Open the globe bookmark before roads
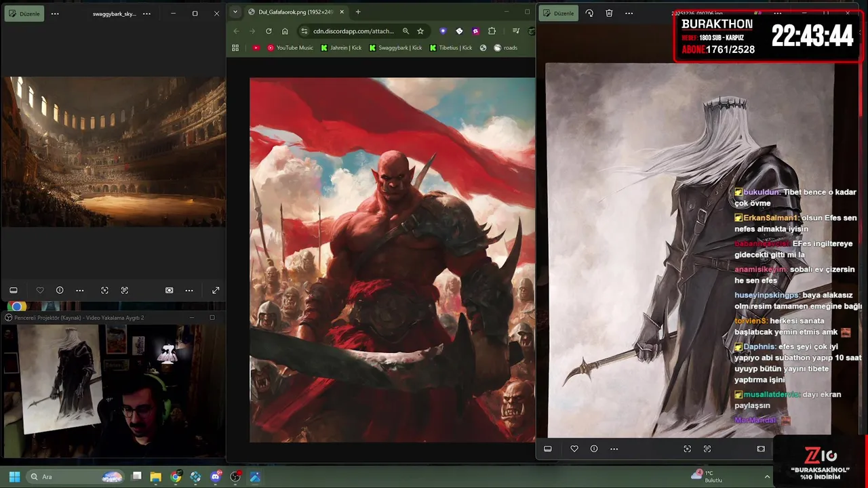The width and height of the screenshot is (868, 488). click(483, 47)
